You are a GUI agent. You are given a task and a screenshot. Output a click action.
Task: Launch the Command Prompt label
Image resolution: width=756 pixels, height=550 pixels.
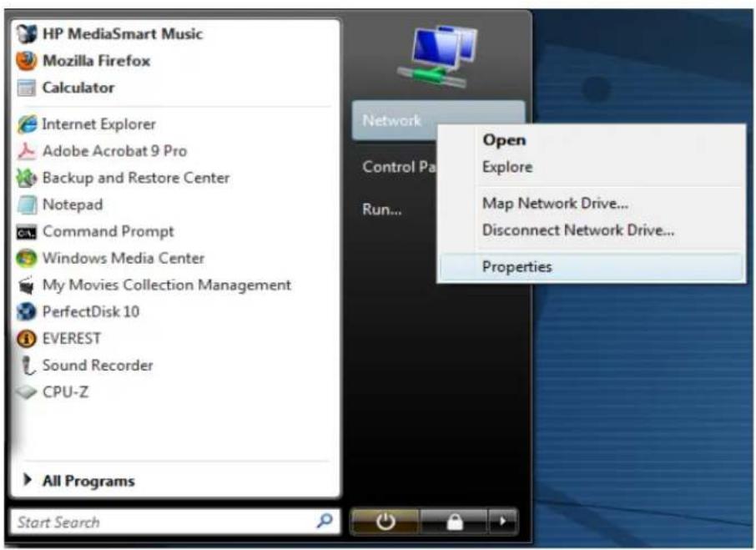[108, 232]
